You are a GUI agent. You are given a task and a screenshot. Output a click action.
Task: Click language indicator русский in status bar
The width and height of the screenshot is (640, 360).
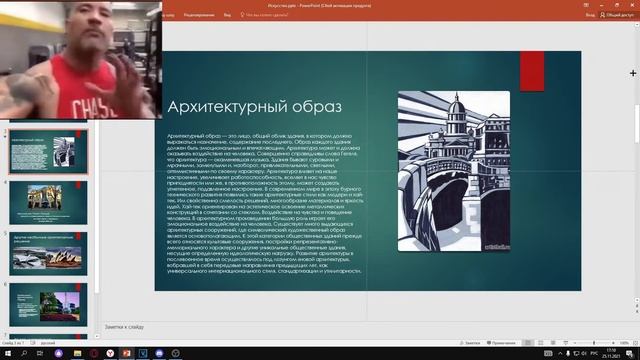[x=48, y=343]
